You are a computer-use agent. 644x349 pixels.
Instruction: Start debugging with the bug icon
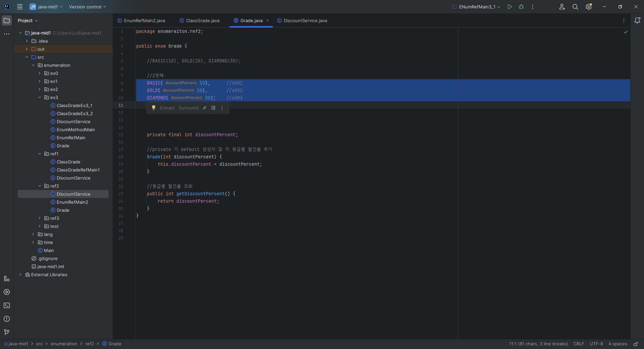pyautogui.click(x=521, y=7)
